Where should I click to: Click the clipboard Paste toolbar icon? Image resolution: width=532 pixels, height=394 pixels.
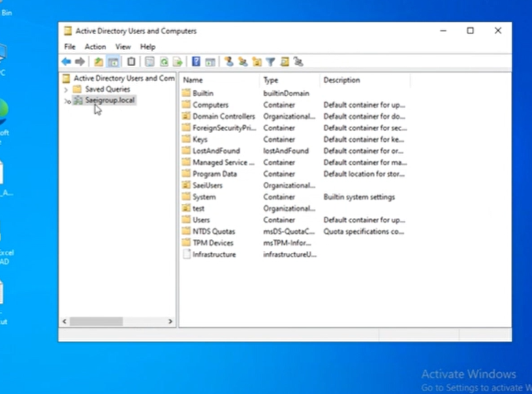tap(131, 62)
